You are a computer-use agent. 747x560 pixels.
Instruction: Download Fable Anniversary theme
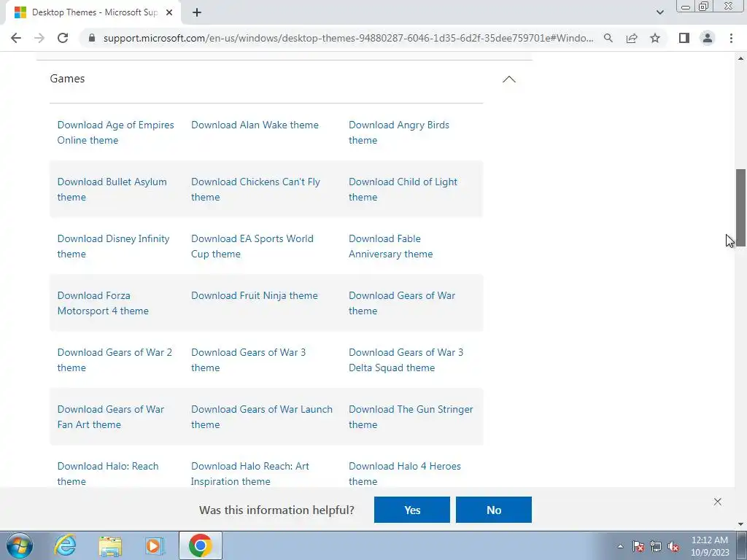[391, 246]
